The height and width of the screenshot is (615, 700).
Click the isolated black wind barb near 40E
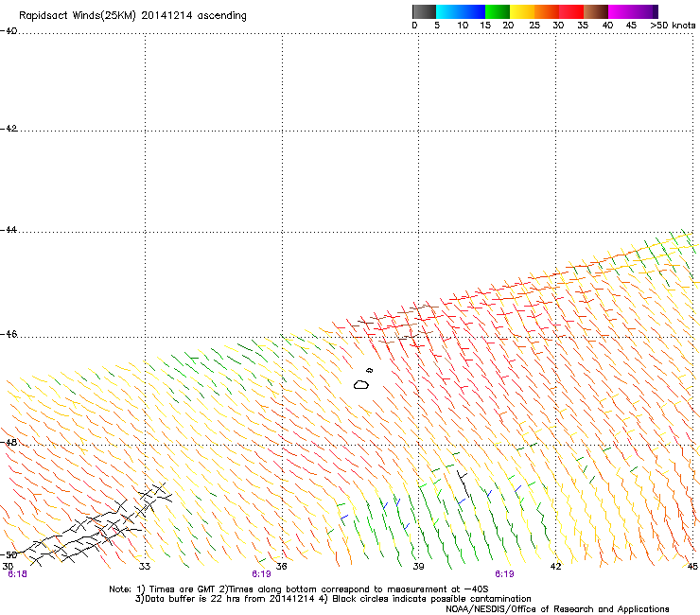[x=464, y=485]
